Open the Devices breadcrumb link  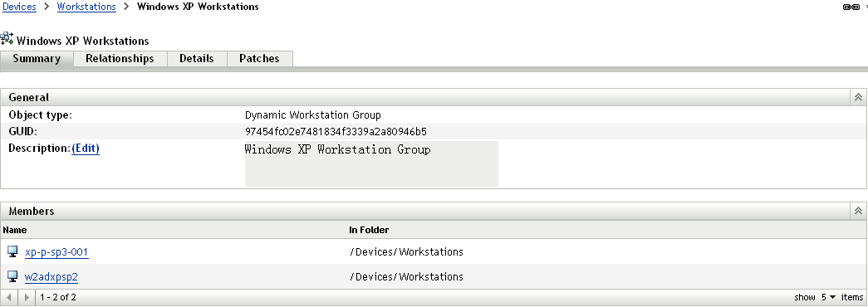(19, 7)
